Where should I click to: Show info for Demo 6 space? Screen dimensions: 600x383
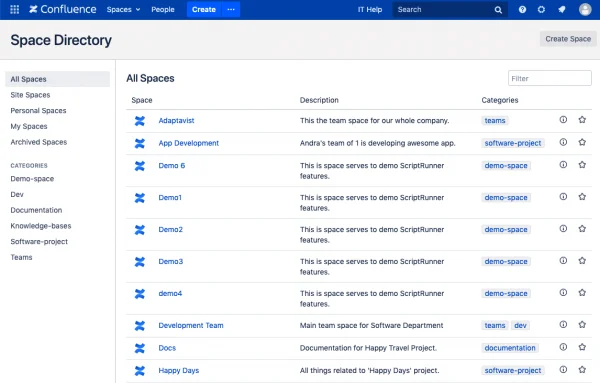(x=563, y=165)
